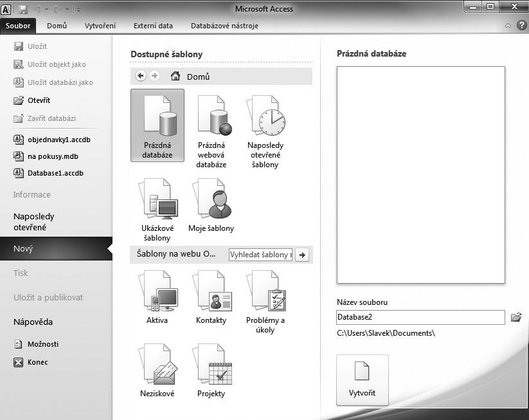529x420 pixels.
Task: Open recent file na pokusy.mdb
Action: click(46, 156)
